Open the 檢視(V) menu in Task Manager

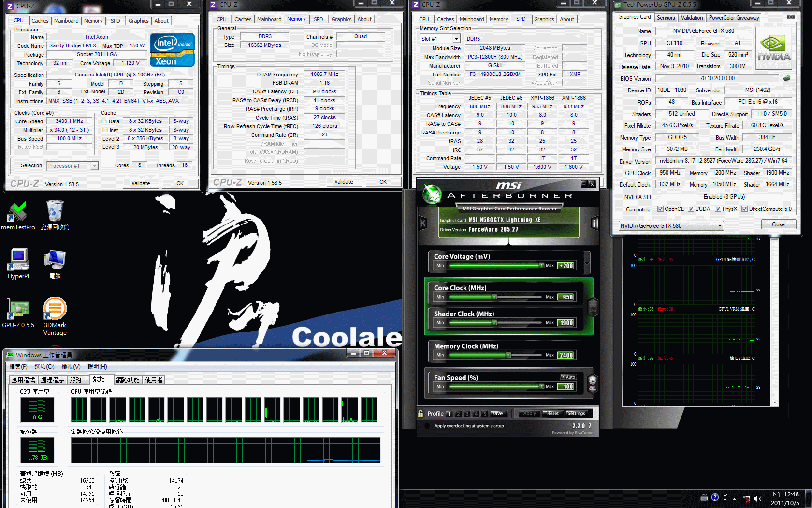click(71, 367)
